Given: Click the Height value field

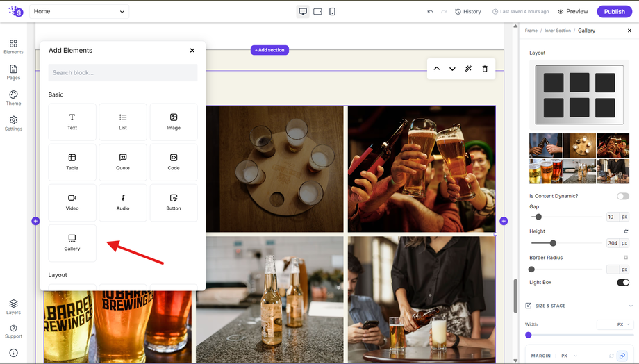Looking at the screenshot, I should click(613, 243).
